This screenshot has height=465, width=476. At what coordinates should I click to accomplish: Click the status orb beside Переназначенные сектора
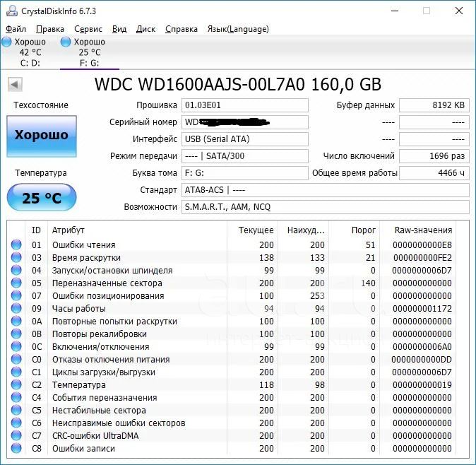point(16,283)
